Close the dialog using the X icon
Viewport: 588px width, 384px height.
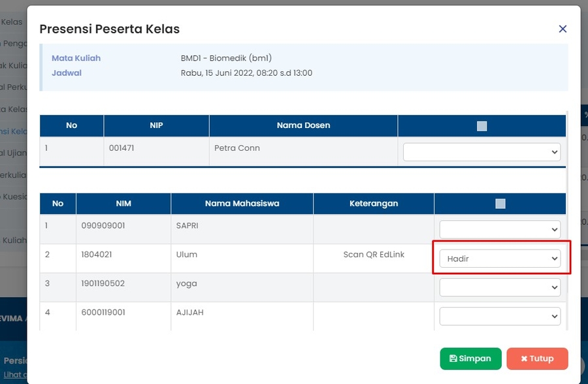[x=563, y=29]
